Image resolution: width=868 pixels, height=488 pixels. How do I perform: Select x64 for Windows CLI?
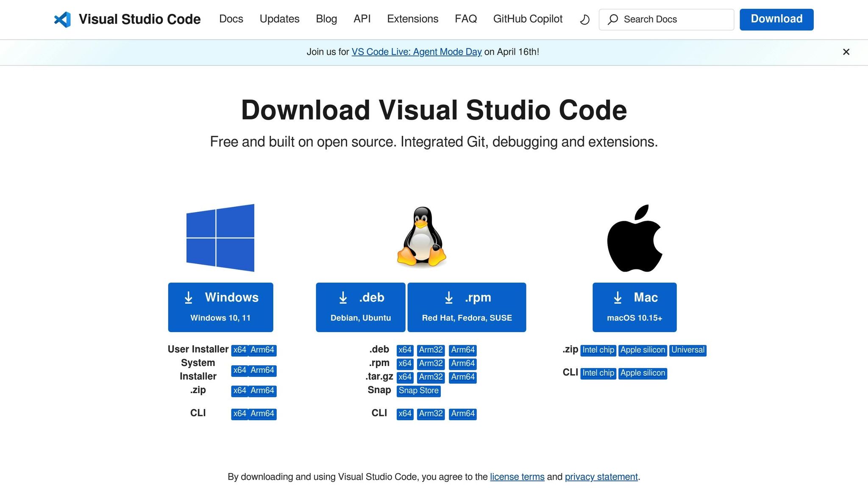click(x=239, y=414)
